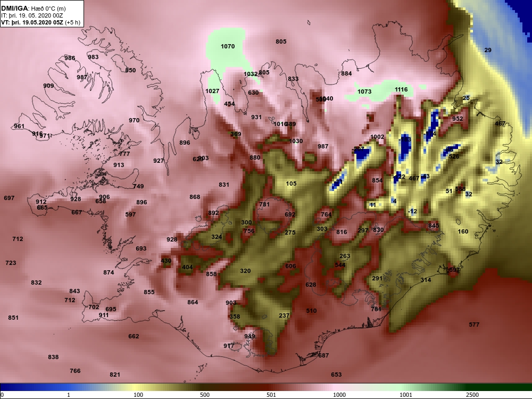Screen dimensions: 532x399
Task: Click the 1000 label under the color scale
Action: [x=339, y=395]
